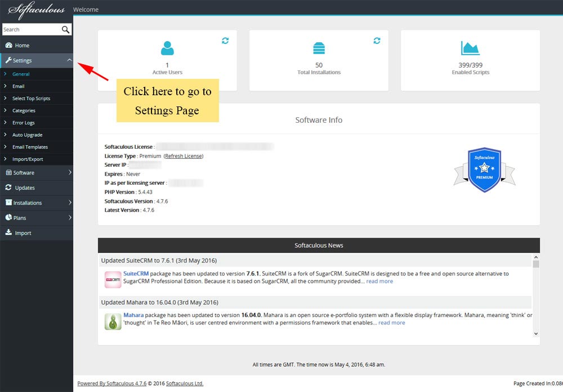Click the 50 Total Installations count

[x=319, y=65]
